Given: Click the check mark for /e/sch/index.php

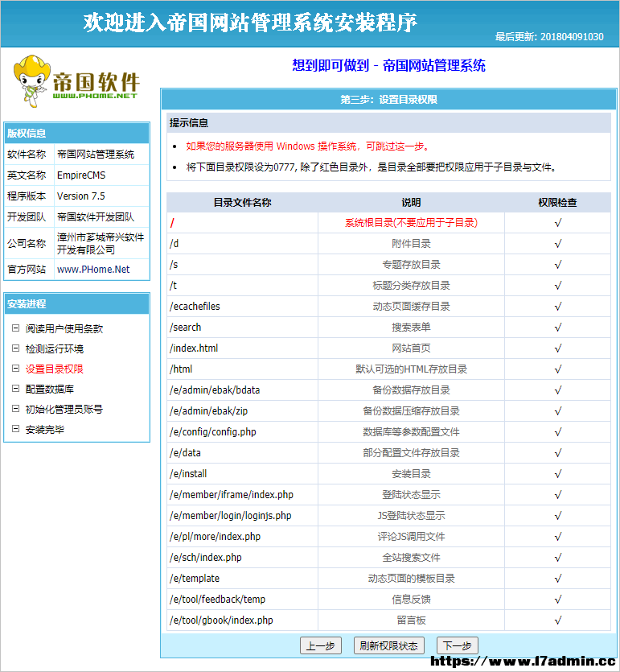Looking at the screenshot, I should (557, 558).
